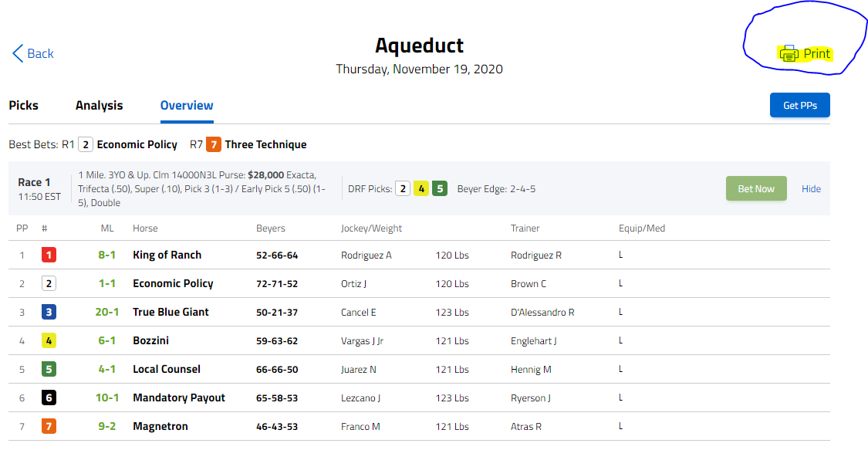This screenshot has height=450, width=868.
Task: Hide the Race 1 entries
Action: point(811,189)
